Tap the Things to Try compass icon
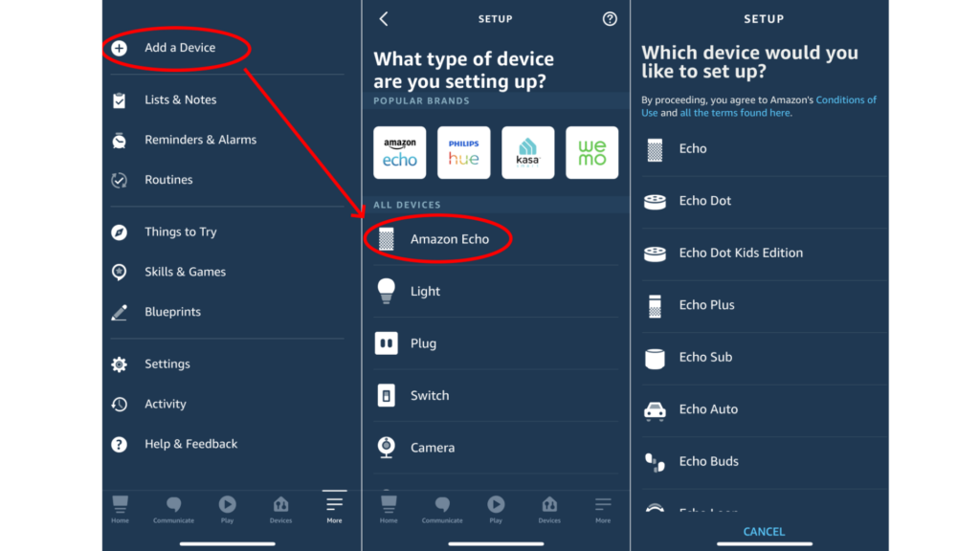 pyautogui.click(x=119, y=232)
